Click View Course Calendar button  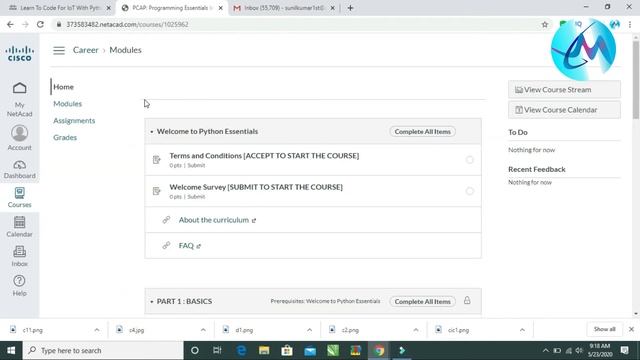coord(564,110)
